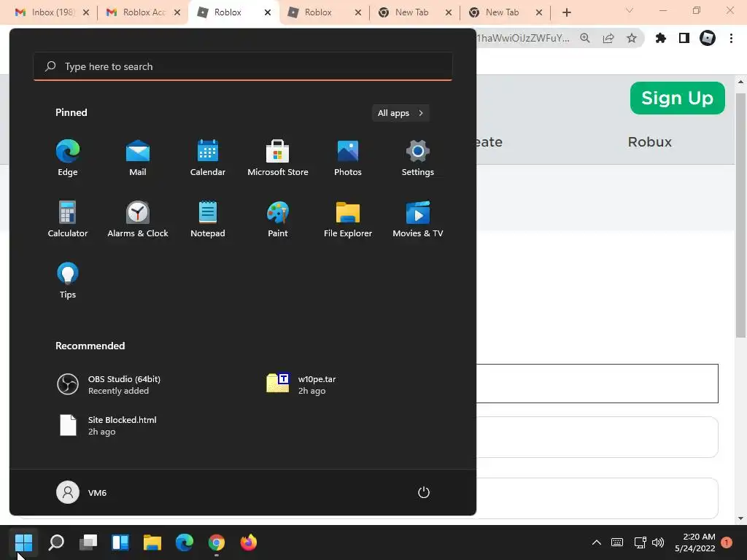The image size is (747, 560).
Task: Expand All apps list
Action: click(400, 113)
